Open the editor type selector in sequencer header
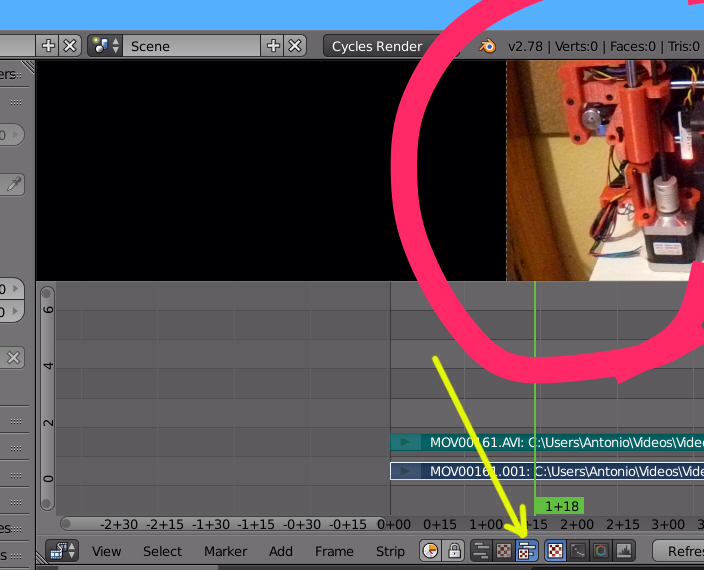 point(62,551)
